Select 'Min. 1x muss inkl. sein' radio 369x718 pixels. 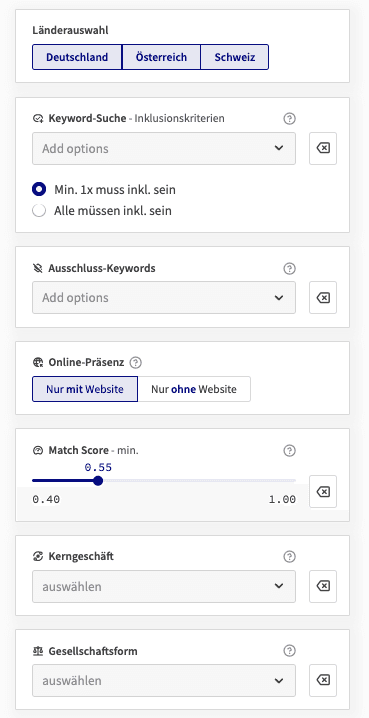(39, 189)
